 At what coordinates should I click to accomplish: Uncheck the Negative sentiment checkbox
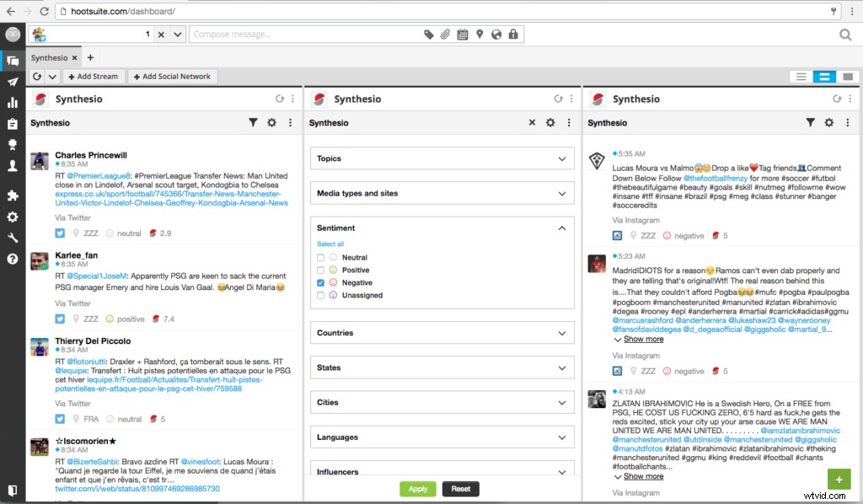pos(321,282)
